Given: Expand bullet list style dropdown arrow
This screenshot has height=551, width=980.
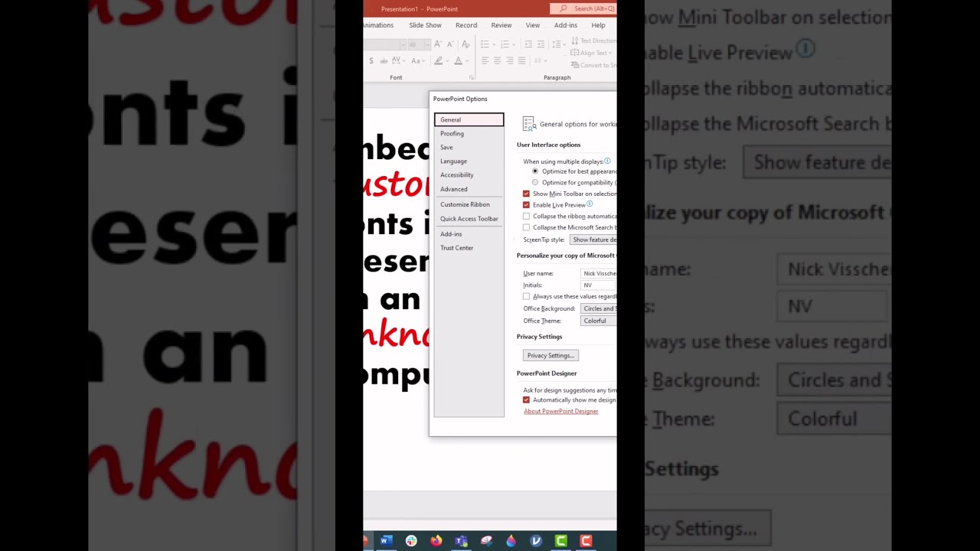Looking at the screenshot, I should [494, 44].
